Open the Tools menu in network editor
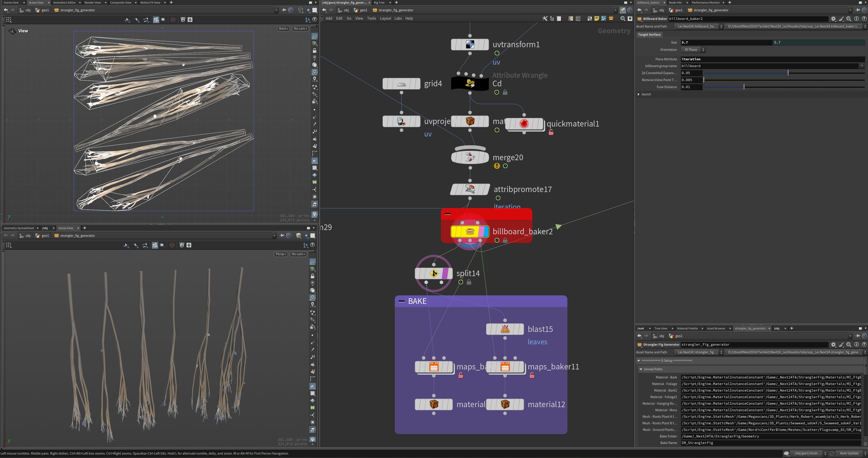Viewport: 868px width, 458px height. 371,19
